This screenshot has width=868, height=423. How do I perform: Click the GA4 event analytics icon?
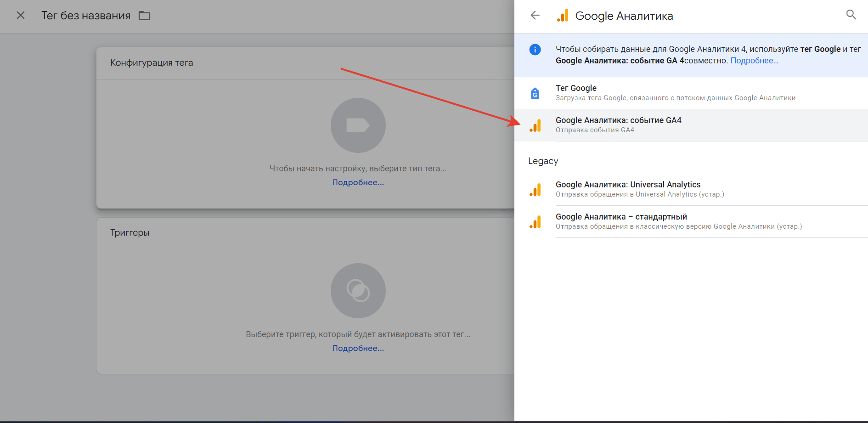click(x=535, y=125)
